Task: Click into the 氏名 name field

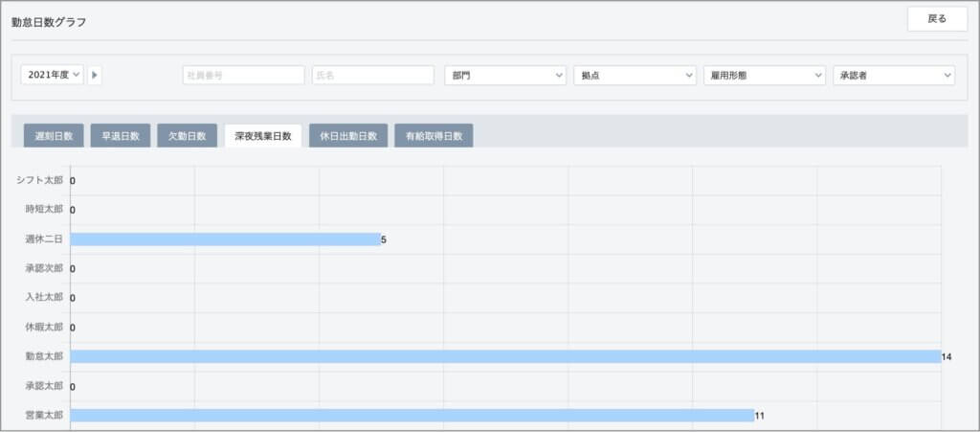Action: coord(372,75)
